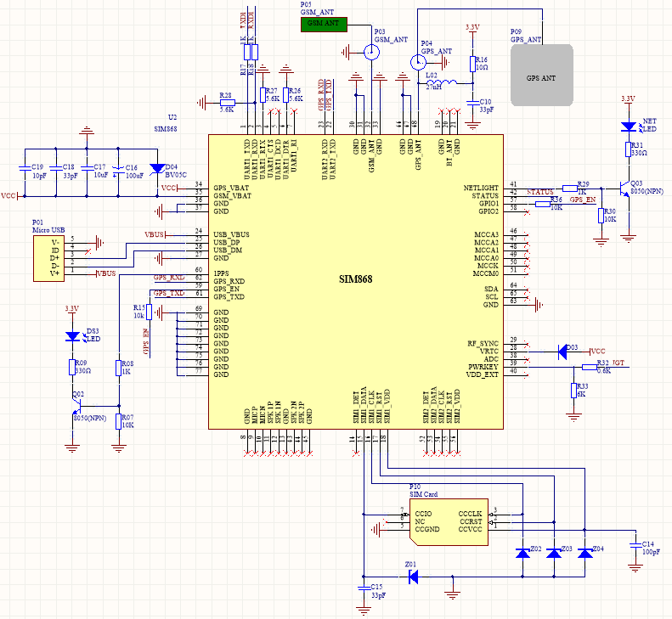Select the green GSM ANT connector block
672x619 pixels.
click(x=324, y=24)
